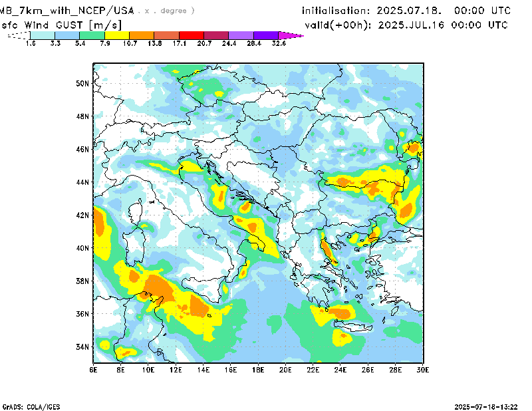Click the 8E longitude label

coord(121,370)
